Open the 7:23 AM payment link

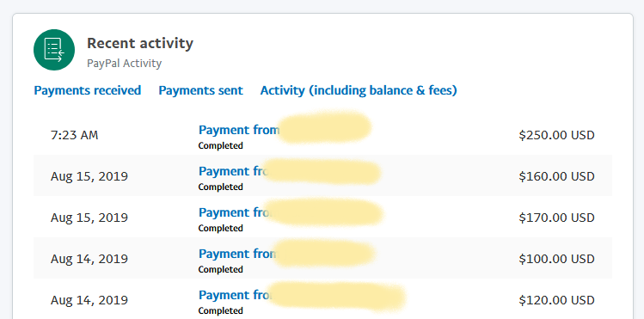tap(239, 130)
